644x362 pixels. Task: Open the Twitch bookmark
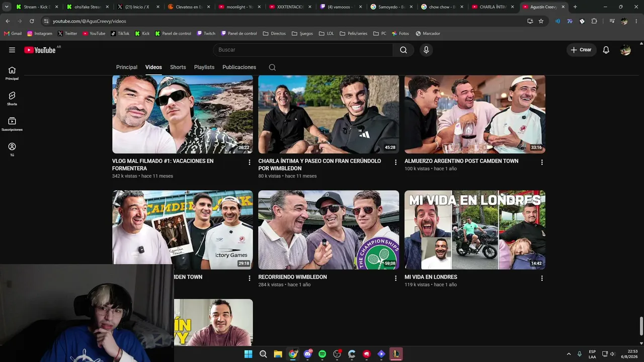click(206, 34)
